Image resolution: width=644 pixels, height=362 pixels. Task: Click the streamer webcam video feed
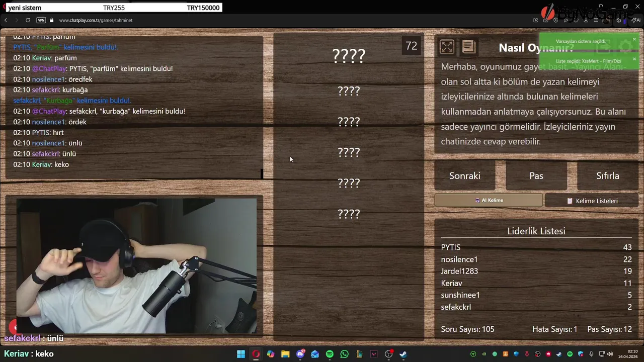(x=136, y=266)
